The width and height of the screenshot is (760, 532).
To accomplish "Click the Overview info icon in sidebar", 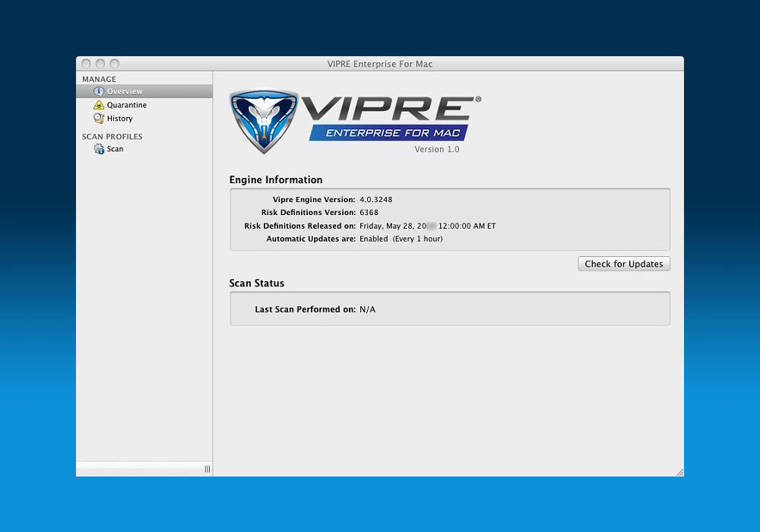I will click(x=98, y=91).
